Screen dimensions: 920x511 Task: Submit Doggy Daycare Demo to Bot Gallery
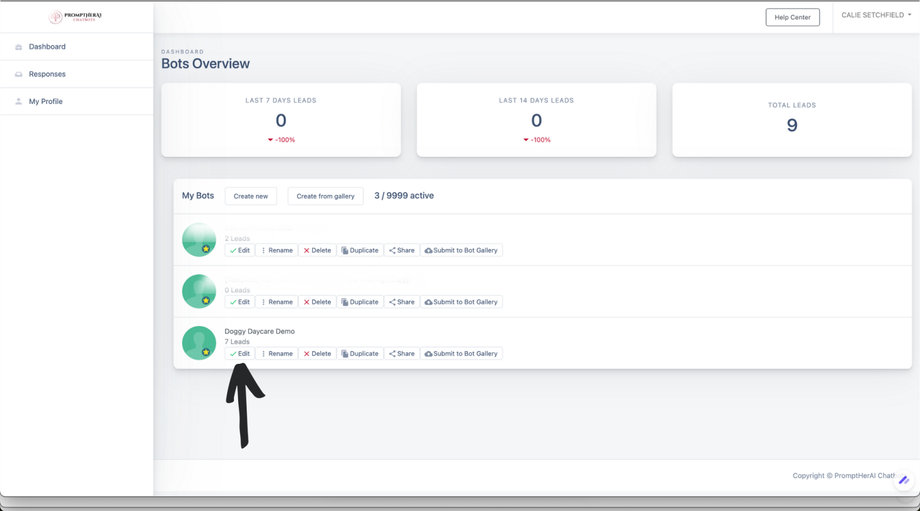click(x=461, y=354)
